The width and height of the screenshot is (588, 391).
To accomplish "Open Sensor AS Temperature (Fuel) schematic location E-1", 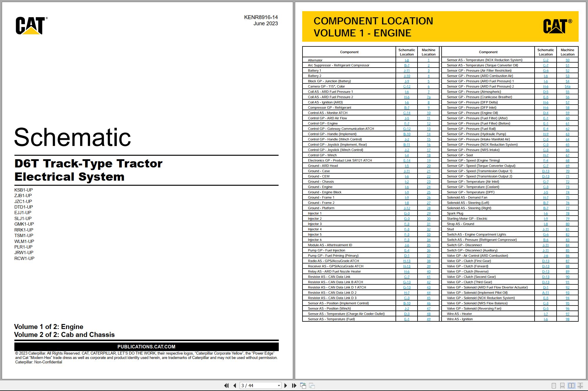I will (x=407, y=319).
